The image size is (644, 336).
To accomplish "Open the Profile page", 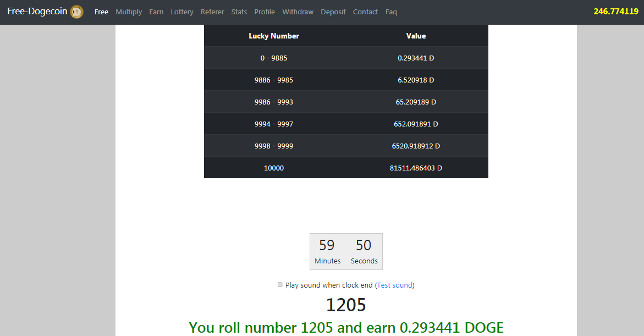I will (265, 12).
